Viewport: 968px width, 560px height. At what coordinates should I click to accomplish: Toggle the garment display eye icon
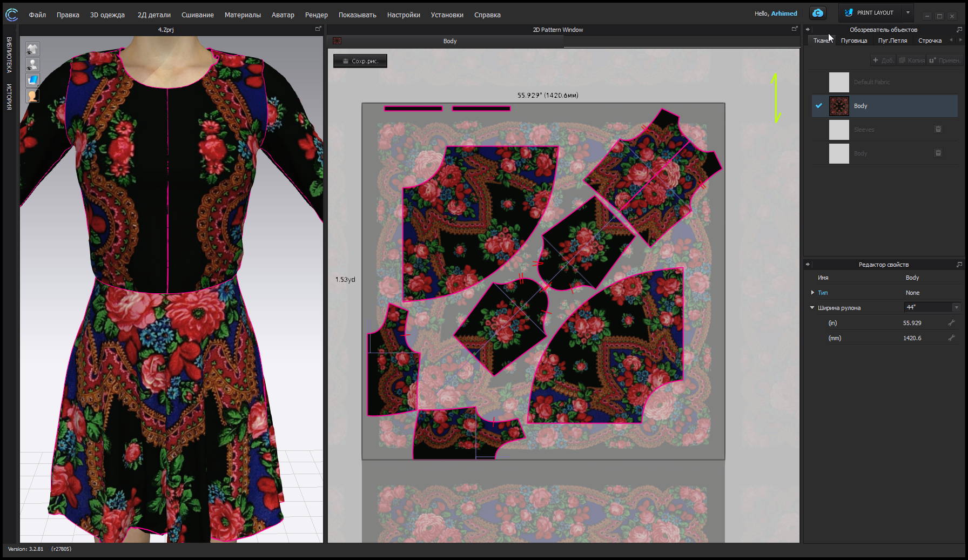point(32,50)
